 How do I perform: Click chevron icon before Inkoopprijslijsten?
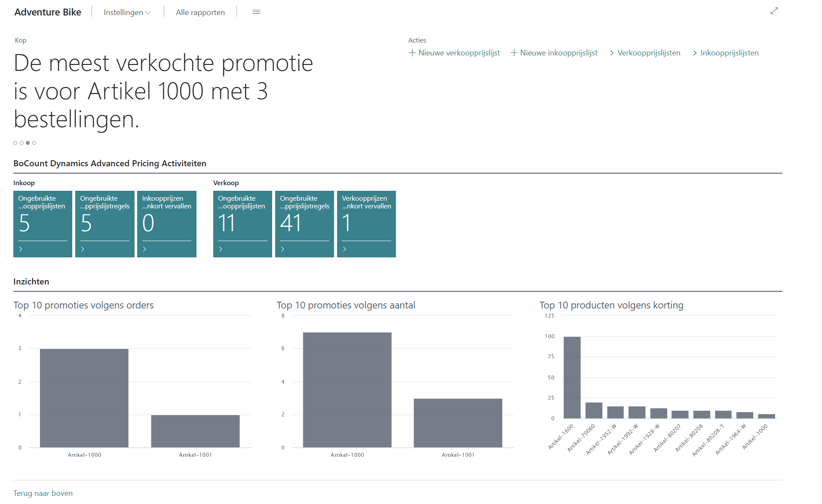[x=695, y=53]
